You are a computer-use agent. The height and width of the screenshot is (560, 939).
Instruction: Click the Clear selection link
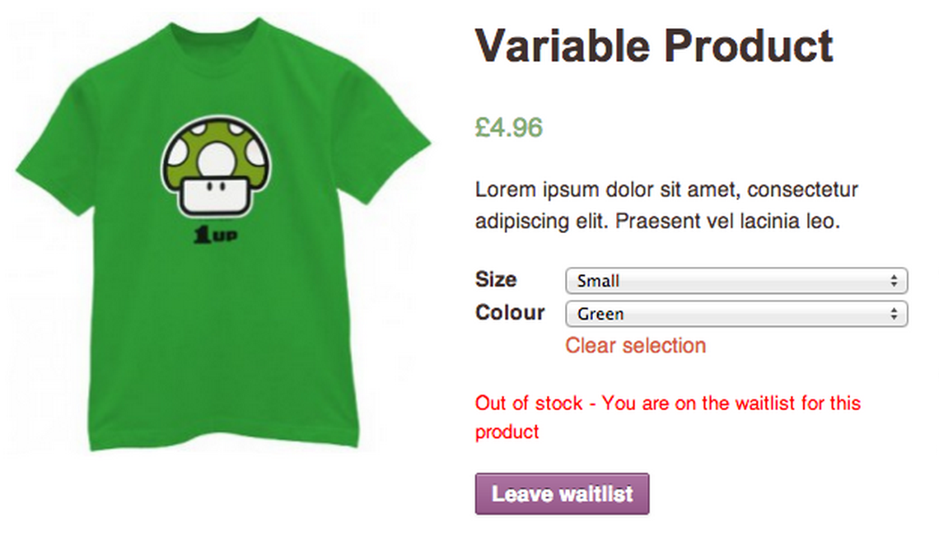(635, 345)
